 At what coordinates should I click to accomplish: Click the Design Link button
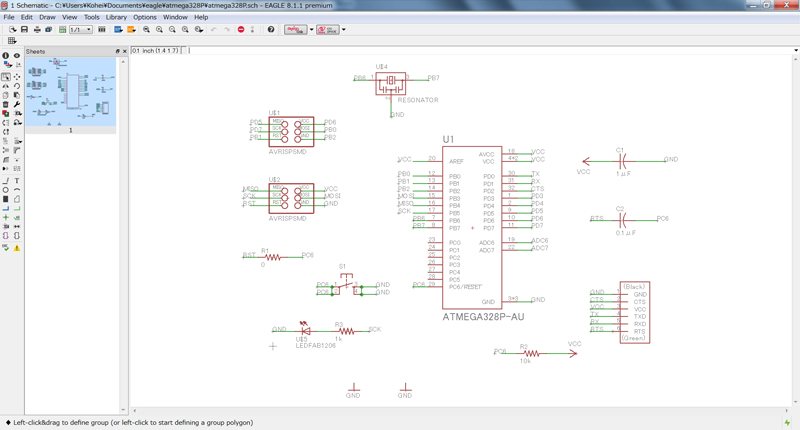click(295, 30)
